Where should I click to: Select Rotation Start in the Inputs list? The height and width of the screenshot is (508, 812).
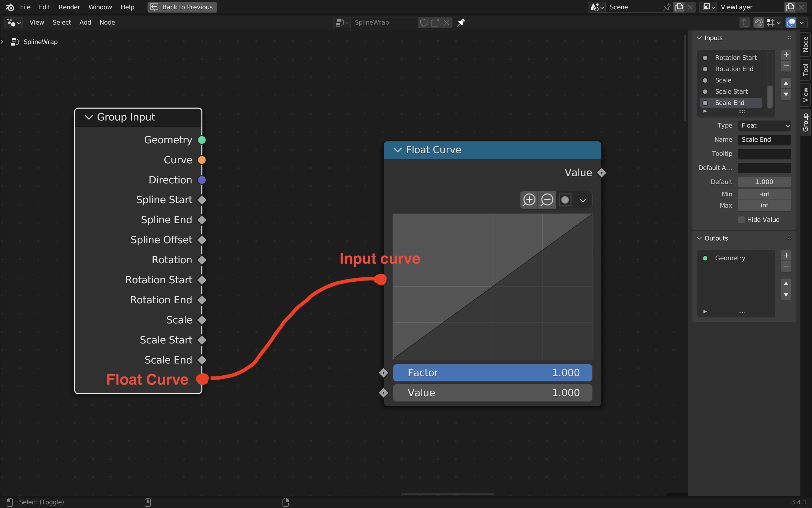pos(731,58)
